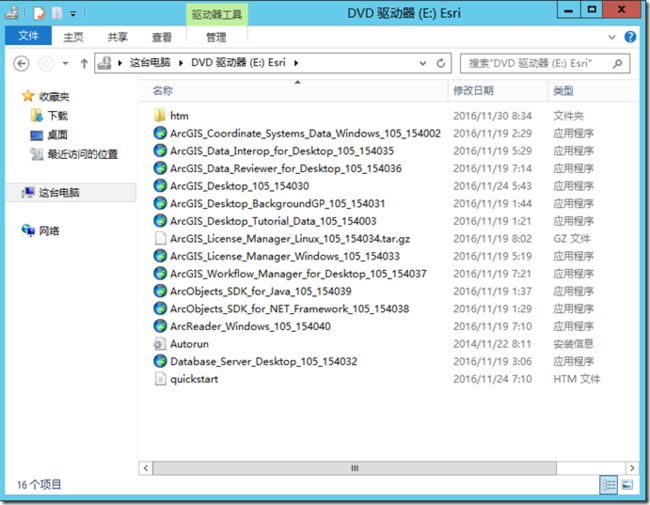Click the ArcGIS_Desktop_105_154030 installer icon
This screenshot has height=505, width=650.
pyautogui.click(x=160, y=186)
